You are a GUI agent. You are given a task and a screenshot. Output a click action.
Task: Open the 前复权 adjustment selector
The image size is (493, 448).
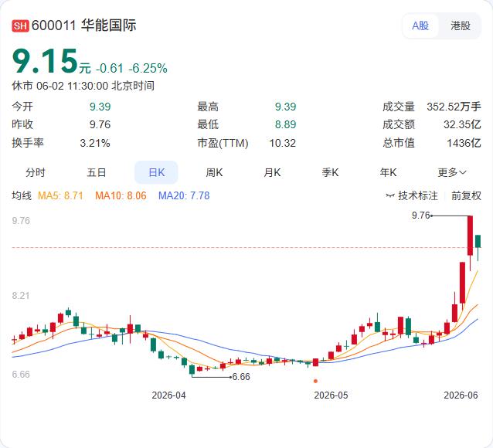[466, 196]
